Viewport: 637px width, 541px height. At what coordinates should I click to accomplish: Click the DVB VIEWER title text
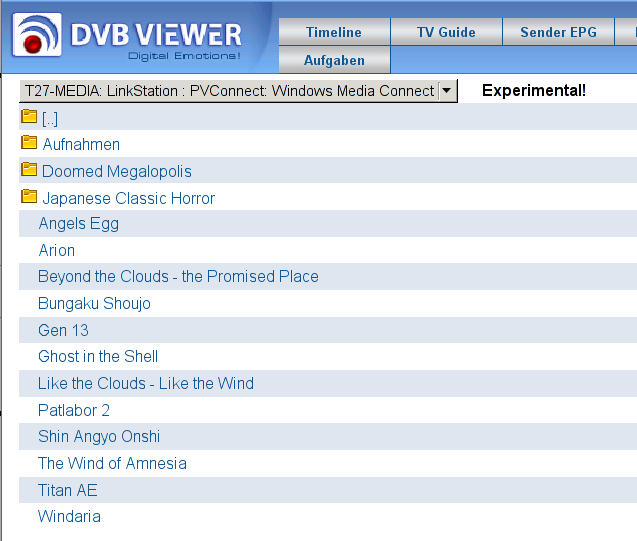(x=156, y=35)
